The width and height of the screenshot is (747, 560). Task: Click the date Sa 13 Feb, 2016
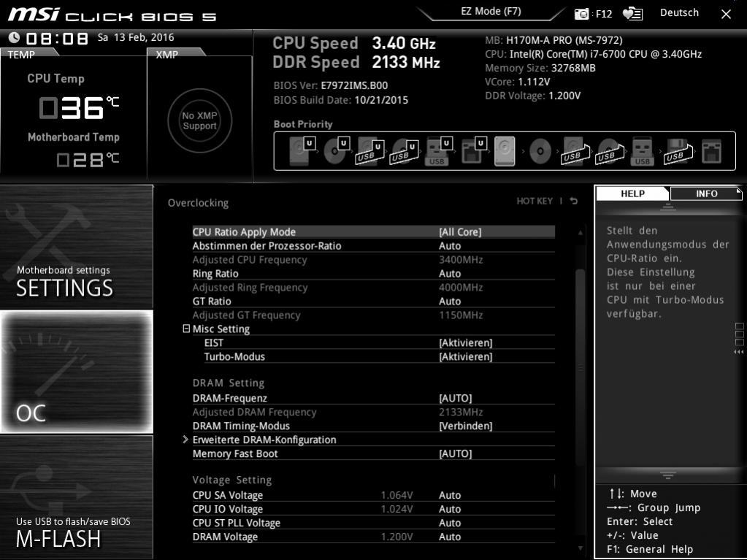136,37
